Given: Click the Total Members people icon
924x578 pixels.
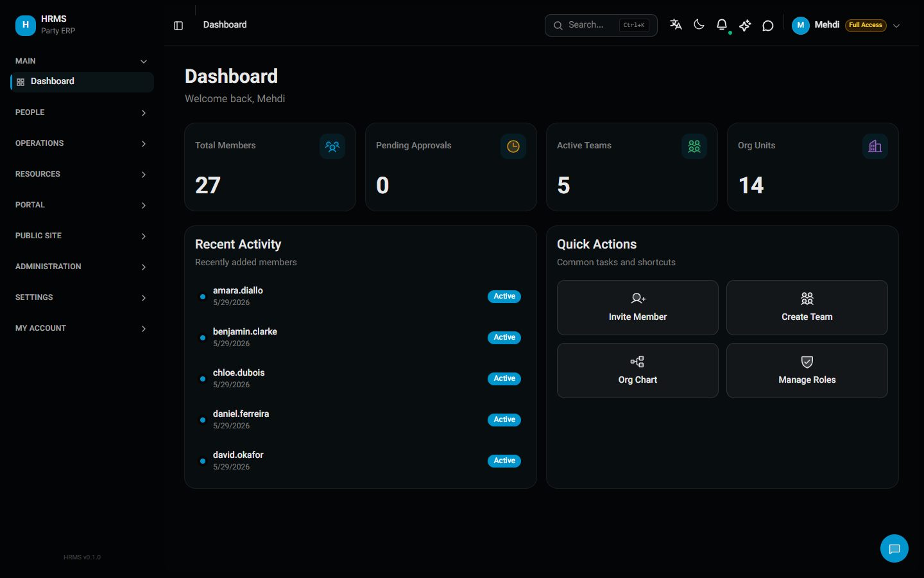Looking at the screenshot, I should (332, 146).
